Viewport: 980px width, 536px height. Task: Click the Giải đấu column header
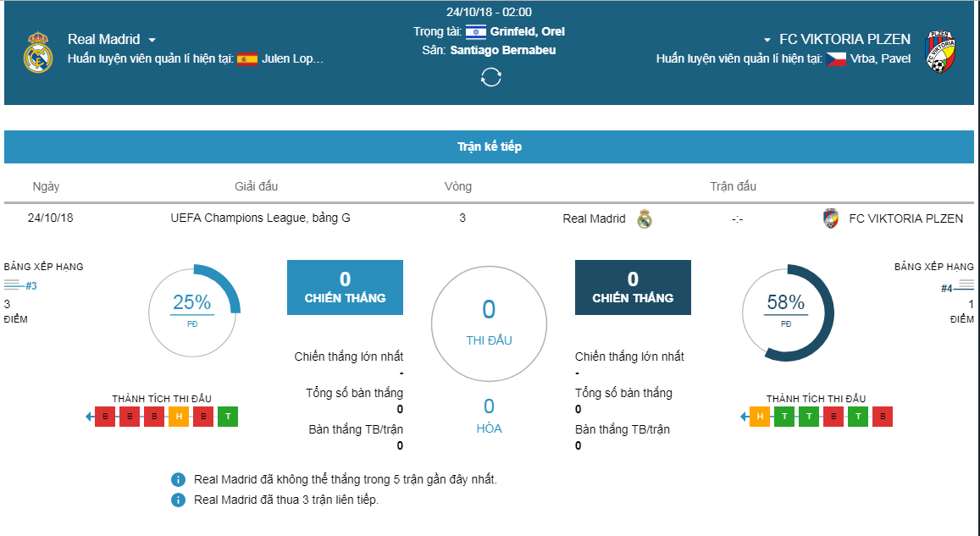tap(257, 186)
